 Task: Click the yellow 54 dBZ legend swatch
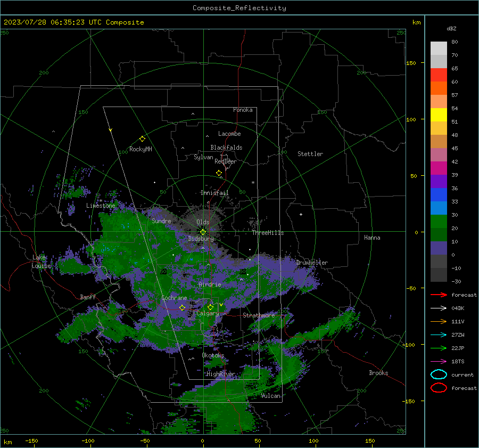coord(439,115)
